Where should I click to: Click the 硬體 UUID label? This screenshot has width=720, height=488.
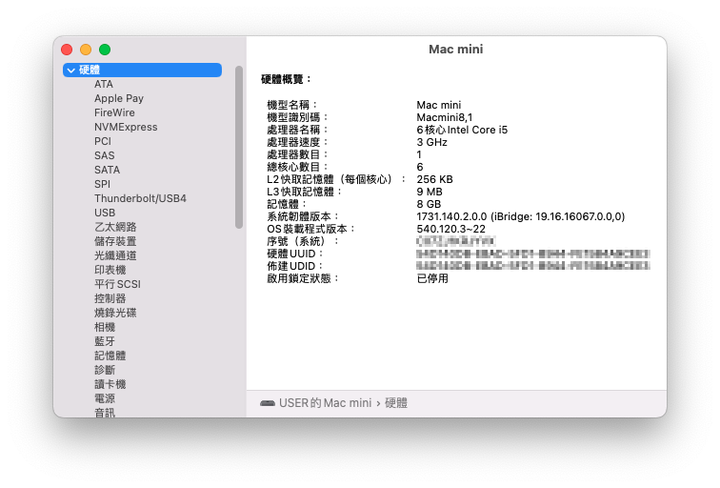point(295,254)
